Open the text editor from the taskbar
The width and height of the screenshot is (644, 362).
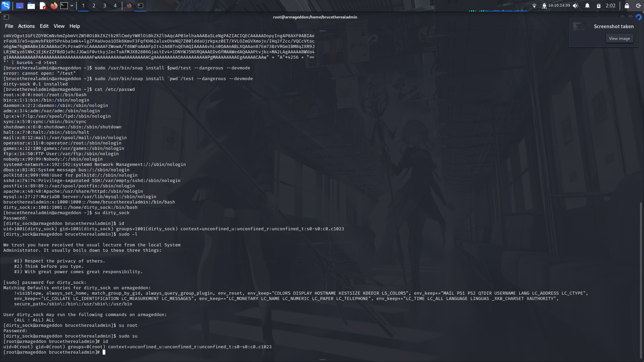42,6
